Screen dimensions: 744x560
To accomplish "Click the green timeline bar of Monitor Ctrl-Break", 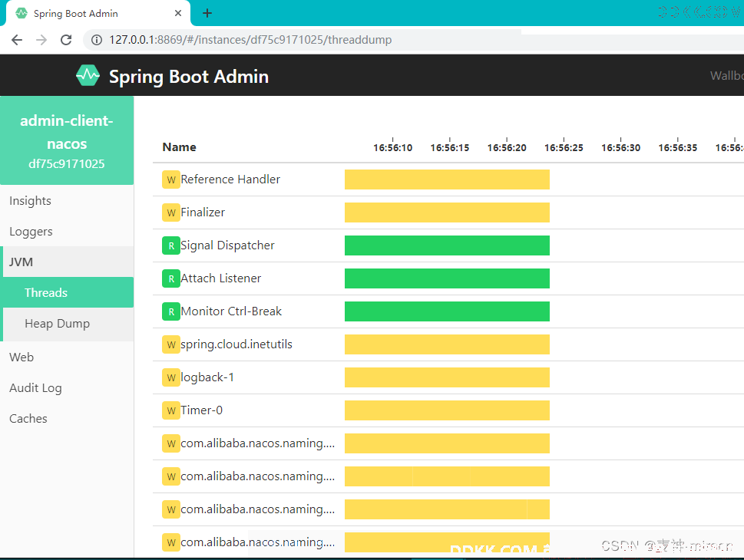I will coord(447,311).
